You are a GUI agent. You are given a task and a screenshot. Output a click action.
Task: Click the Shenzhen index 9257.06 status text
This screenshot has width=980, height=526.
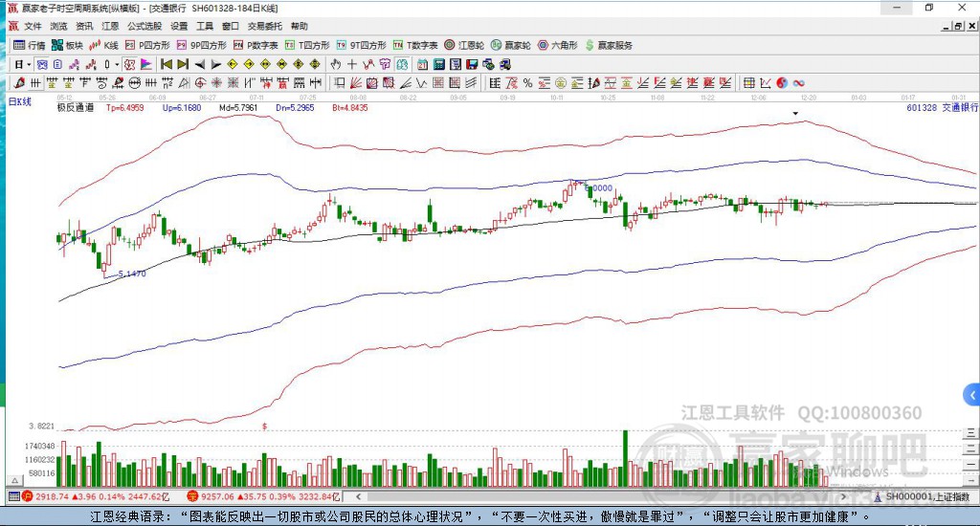click(x=271, y=496)
